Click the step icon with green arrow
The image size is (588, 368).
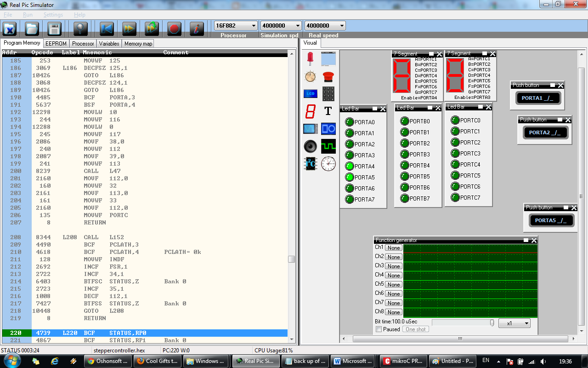tap(151, 29)
